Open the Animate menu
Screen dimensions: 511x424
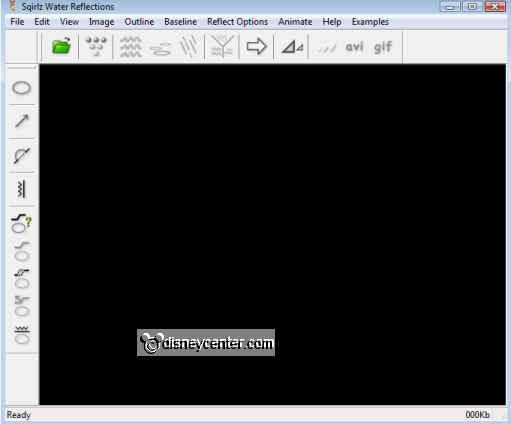(x=295, y=22)
